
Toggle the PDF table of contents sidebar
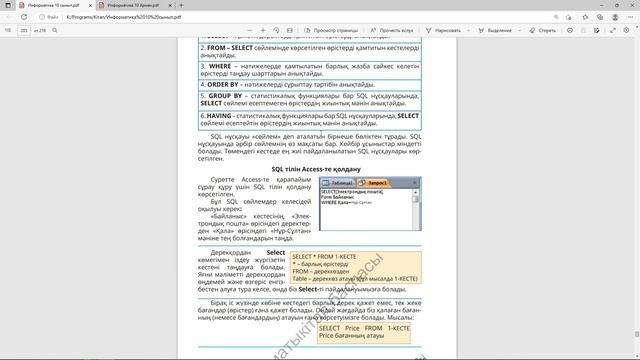(8, 30)
